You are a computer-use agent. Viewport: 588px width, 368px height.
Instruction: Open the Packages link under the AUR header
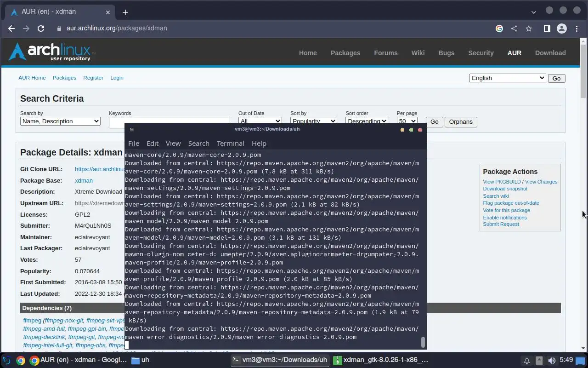(64, 78)
